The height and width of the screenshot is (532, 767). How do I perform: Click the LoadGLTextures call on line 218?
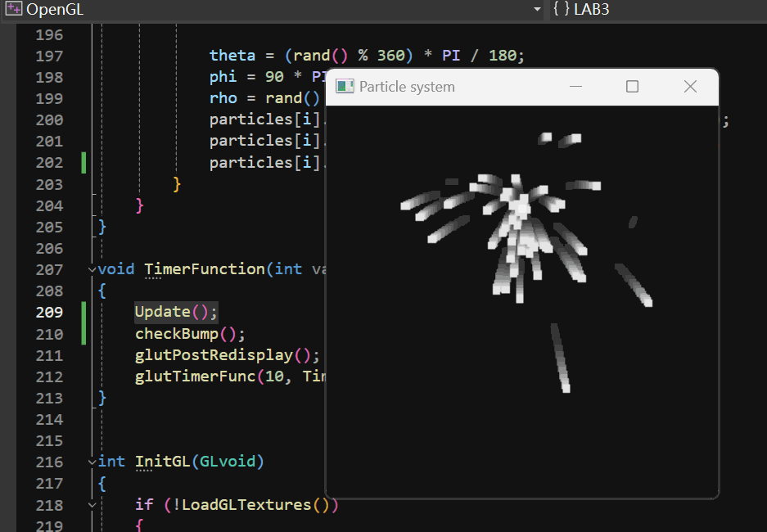click(246, 505)
